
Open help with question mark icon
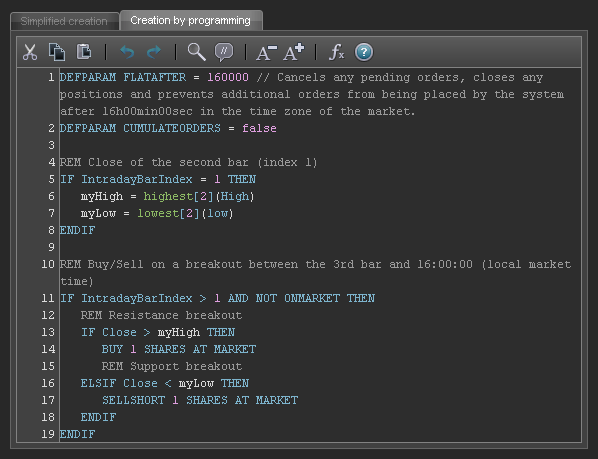coord(364,52)
